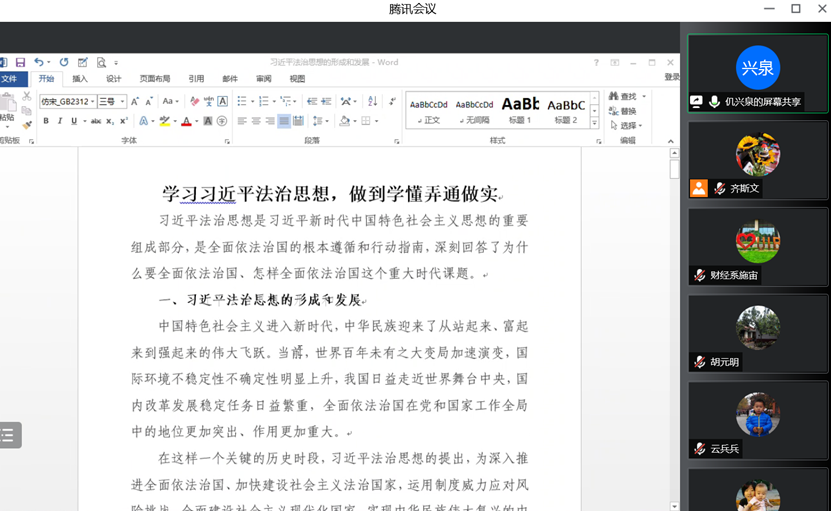
Task: Click the Save icon in quick access toolbar
Action: [x=20, y=62]
